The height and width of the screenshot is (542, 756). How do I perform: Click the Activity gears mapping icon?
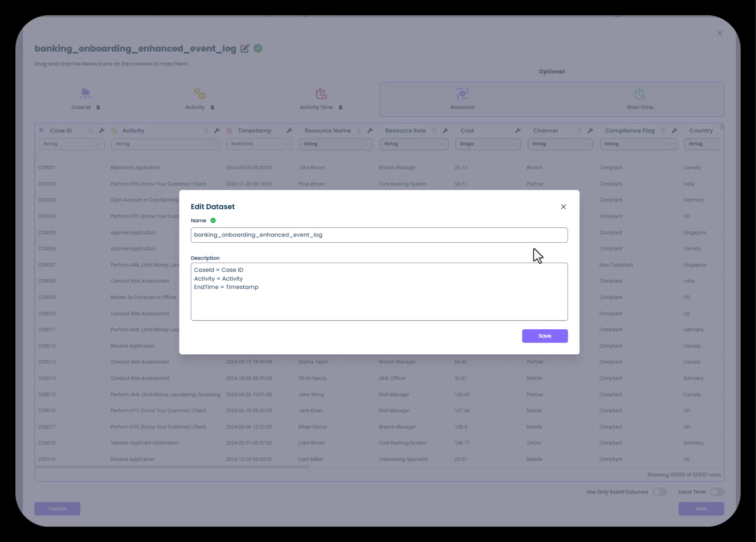(199, 94)
